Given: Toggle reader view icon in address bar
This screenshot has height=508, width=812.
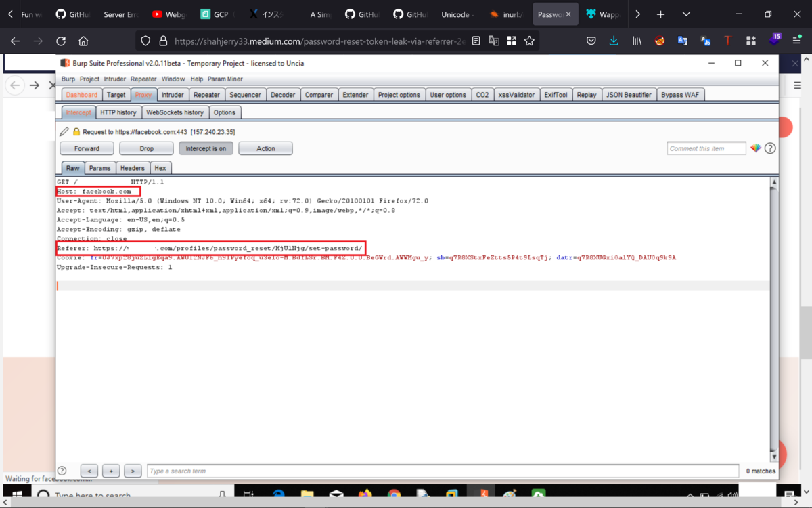Looking at the screenshot, I should [476, 41].
